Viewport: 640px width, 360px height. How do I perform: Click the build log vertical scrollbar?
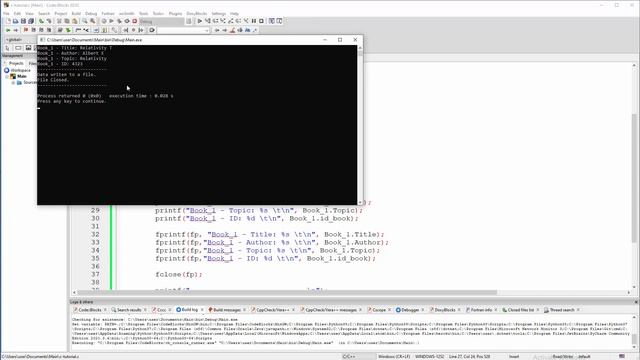634,331
